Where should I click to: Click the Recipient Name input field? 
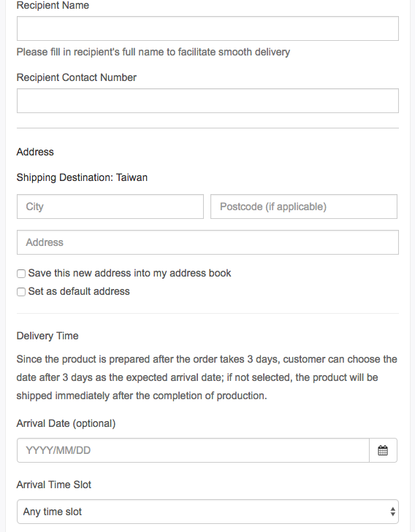click(x=207, y=28)
